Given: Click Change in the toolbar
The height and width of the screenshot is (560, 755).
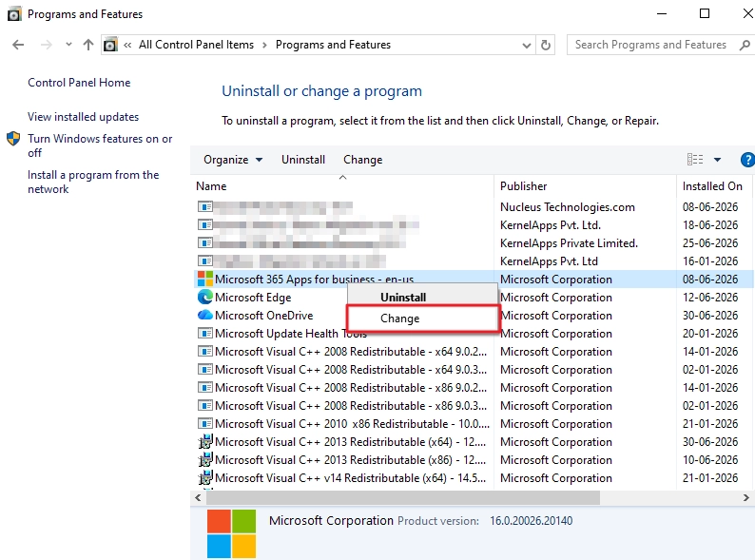Looking at the screenshot, I should pos(362,160).
